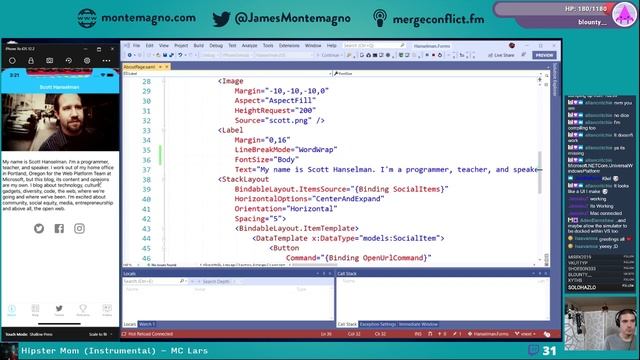Open the left element navigation dropdown
This screenshot has height=360, width=640.
point(227,73)
